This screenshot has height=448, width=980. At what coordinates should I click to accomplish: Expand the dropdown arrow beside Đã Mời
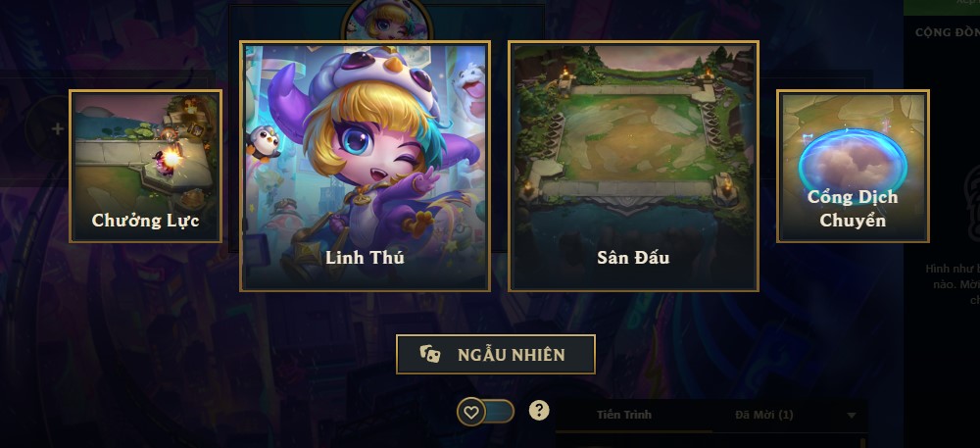852,416
